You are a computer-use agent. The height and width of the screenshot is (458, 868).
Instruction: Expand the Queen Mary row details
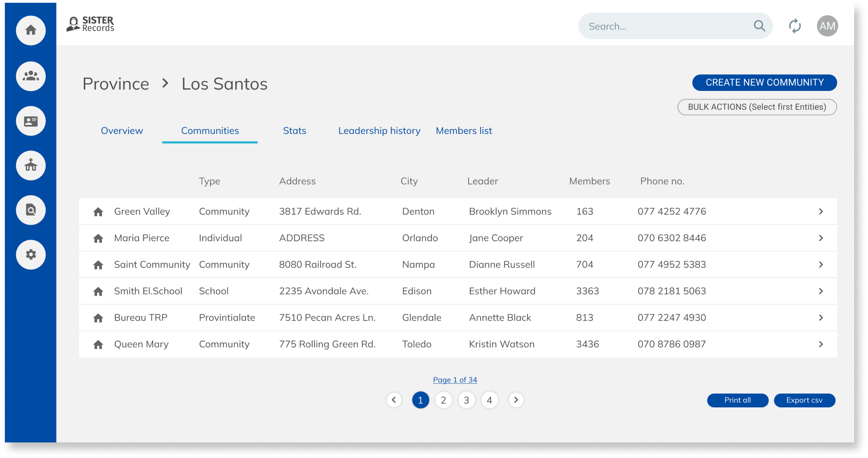tap(821, 344)
